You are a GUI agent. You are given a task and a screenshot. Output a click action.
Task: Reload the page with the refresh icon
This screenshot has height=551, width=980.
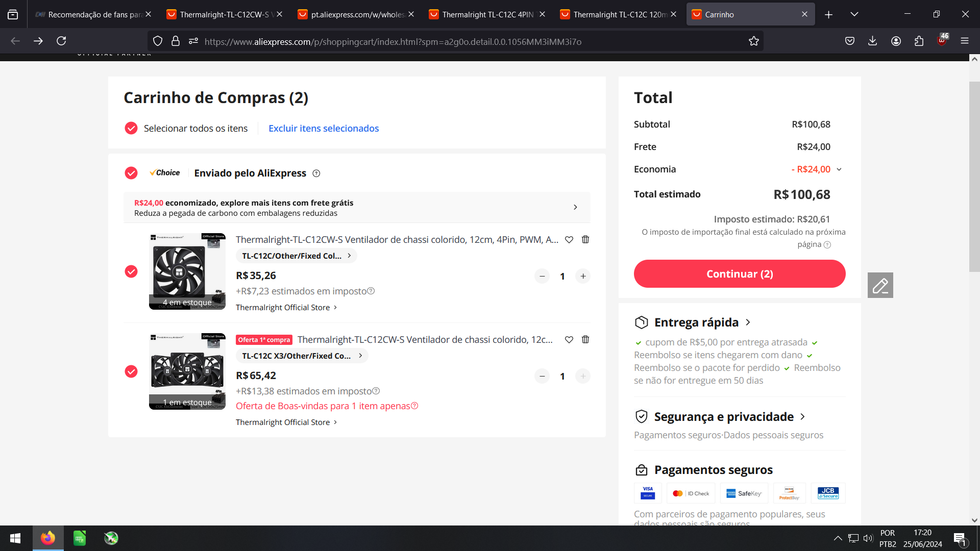pyautogui.click(x=61, y=41)
